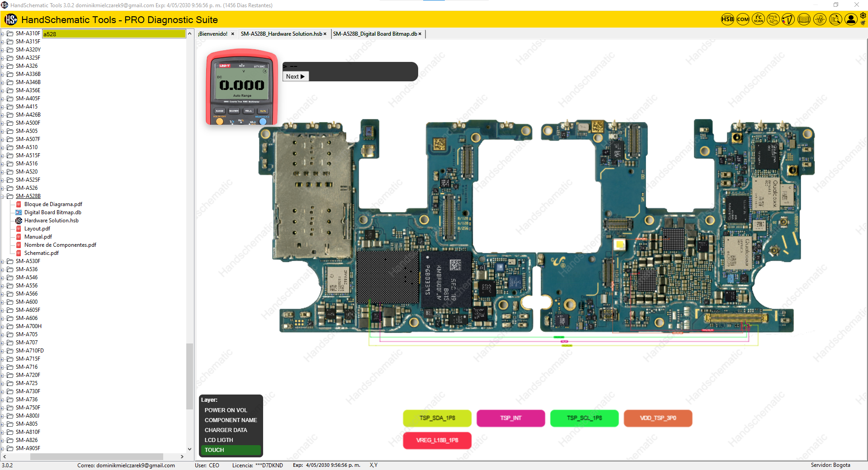Open the user account icon
Image resolution: width=868 pixels, height=470 pixels.
(851, 19)
